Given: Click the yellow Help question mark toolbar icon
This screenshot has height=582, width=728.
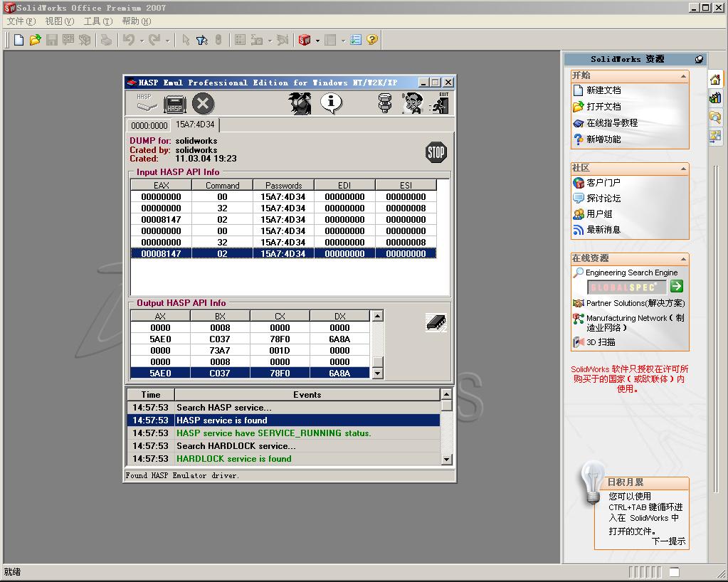Looking at the screenshot, I should (372, 40).
